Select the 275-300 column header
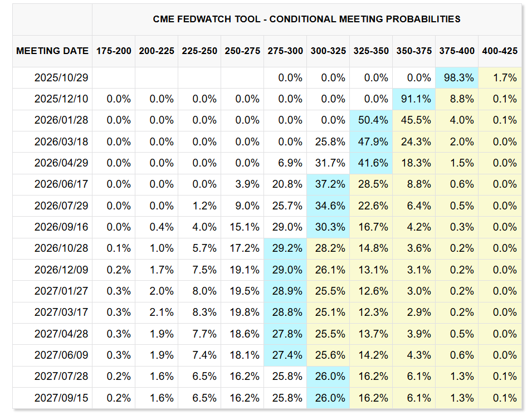The height and width of the screenshot is (415, 532). coord(285,51)
